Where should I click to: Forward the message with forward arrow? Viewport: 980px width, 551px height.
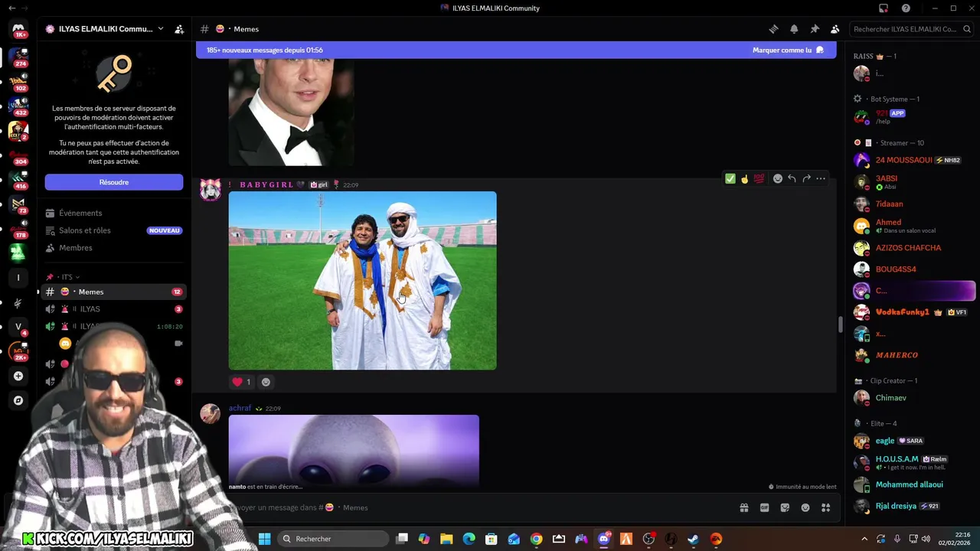click(x=806, y=178)
